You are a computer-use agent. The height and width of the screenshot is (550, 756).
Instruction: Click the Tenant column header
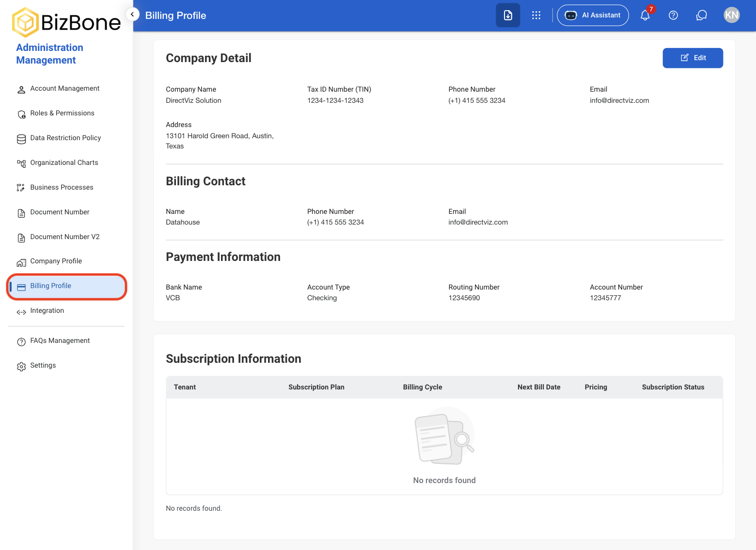point(185,387)
